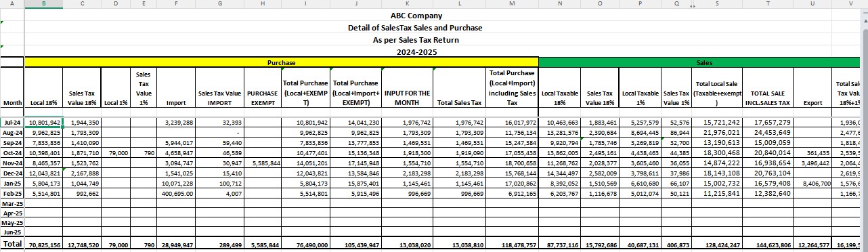Image resolution: width=868 pixels, height=252 pixels.
Task: Click cell with value 10,071,228
Action: click(x=176, y=184)
